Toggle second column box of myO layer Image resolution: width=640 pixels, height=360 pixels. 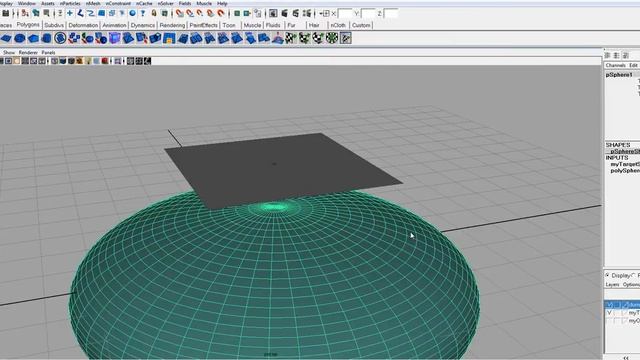617,321
